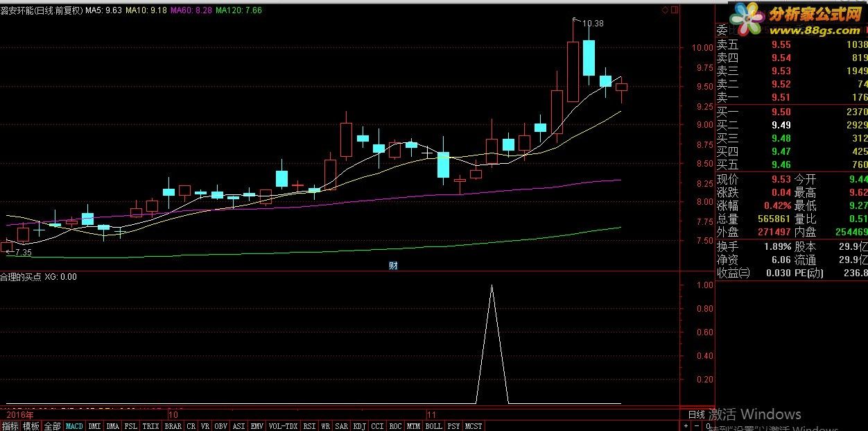The width and height of the screenshot is (868, 431).
Task: Click the 买一 row price 9.50
Action: coord(781,112)
